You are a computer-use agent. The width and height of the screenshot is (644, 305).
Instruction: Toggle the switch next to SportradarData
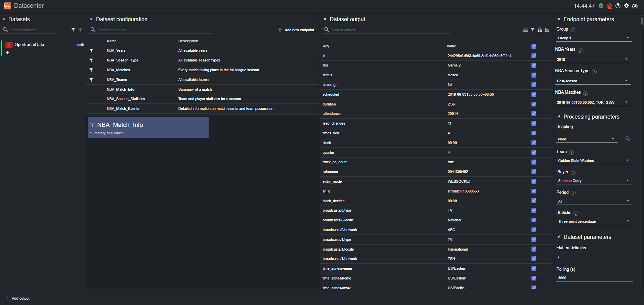point(80,45)
